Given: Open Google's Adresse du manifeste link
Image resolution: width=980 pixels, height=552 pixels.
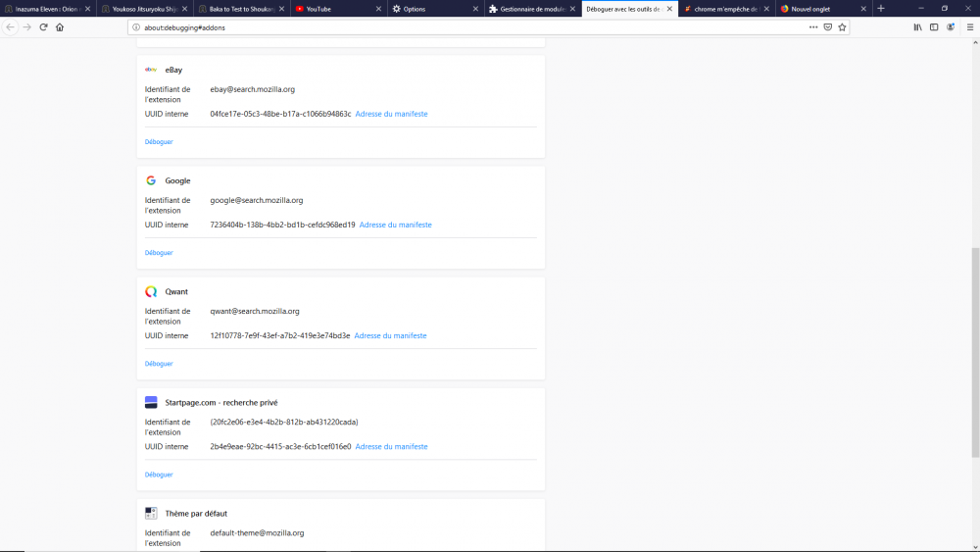Looking at the screenshot, I should click(395, 225).
